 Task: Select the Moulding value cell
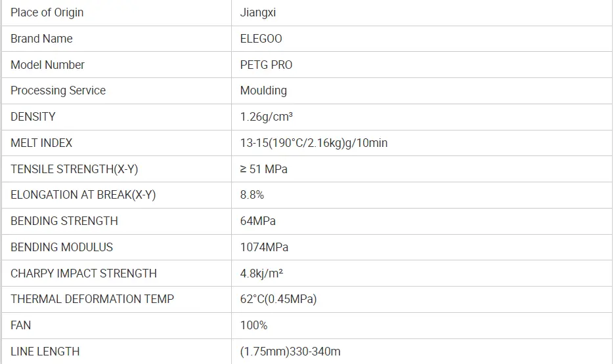click(263, 91)
